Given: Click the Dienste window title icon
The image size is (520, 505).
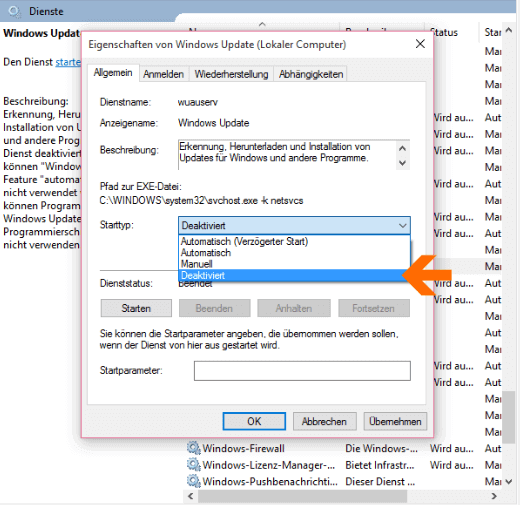Looking at the screenshot, I should (x=14, y=11).
